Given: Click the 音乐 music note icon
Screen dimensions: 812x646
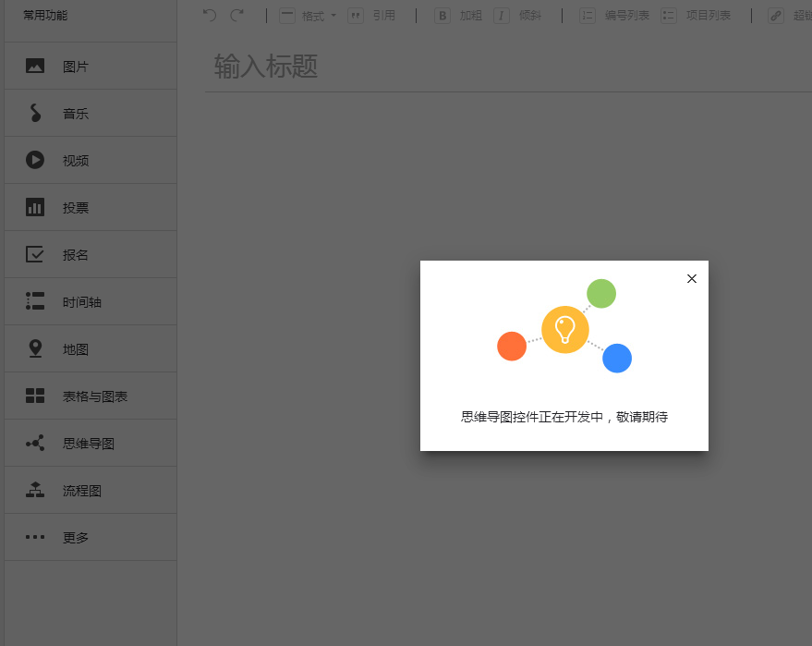Looking at the screenshot, I should click(x=35, y=113).
